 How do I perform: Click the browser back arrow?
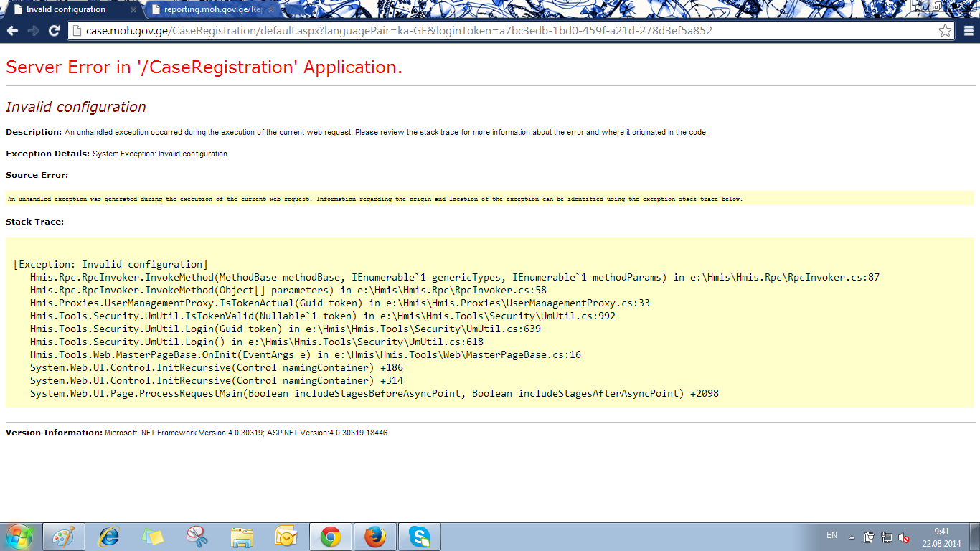pyautogui.click(x=12, y=31)
